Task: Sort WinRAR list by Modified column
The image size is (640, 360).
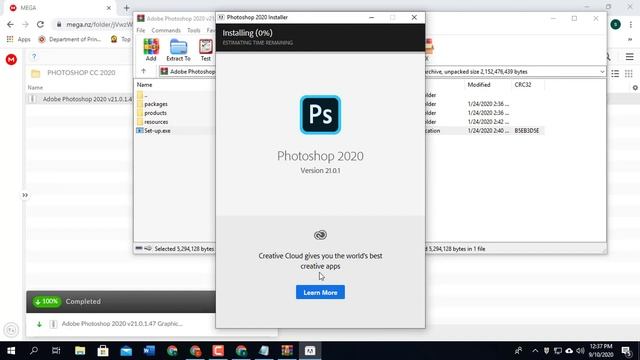Action: 479,85
